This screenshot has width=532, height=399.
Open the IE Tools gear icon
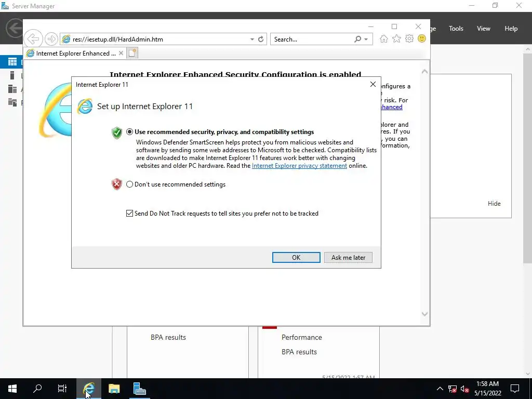coord(409,38)
